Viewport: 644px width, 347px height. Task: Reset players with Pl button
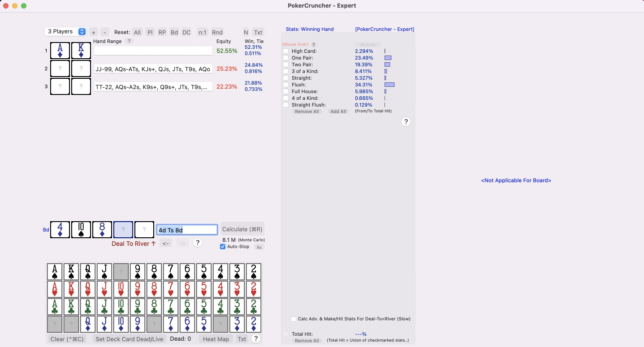pyautogui.click(x=150, y=32)
